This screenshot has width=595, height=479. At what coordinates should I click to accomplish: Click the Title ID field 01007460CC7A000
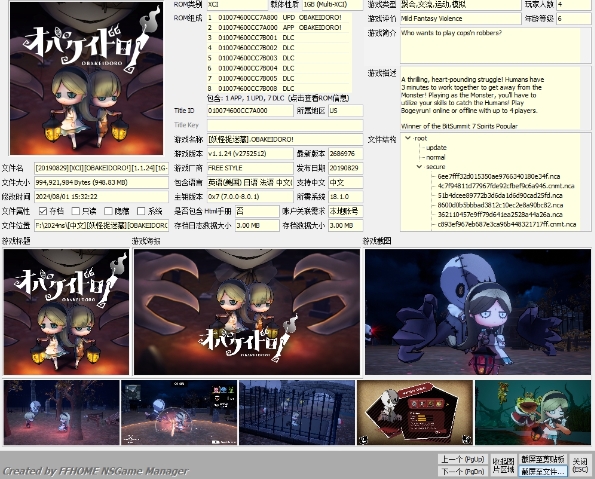(x=250, y=110)
